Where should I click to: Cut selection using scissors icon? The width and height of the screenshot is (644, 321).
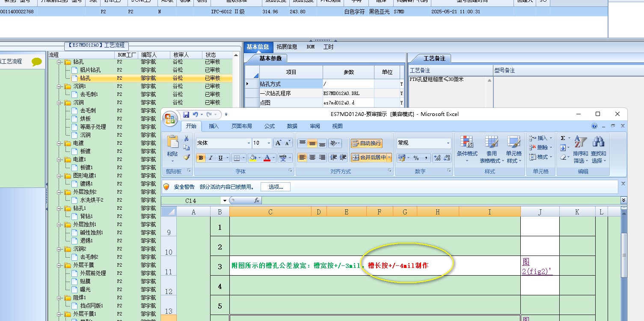point(187,138)
